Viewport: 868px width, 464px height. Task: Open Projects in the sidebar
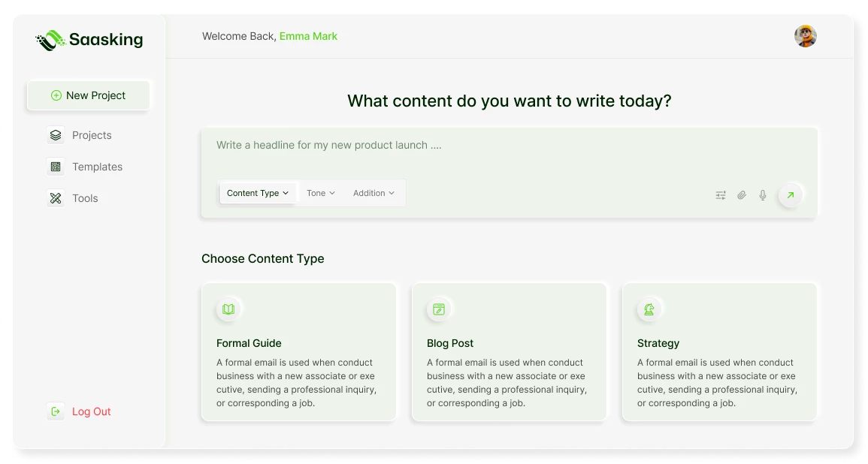pos(91,135)
